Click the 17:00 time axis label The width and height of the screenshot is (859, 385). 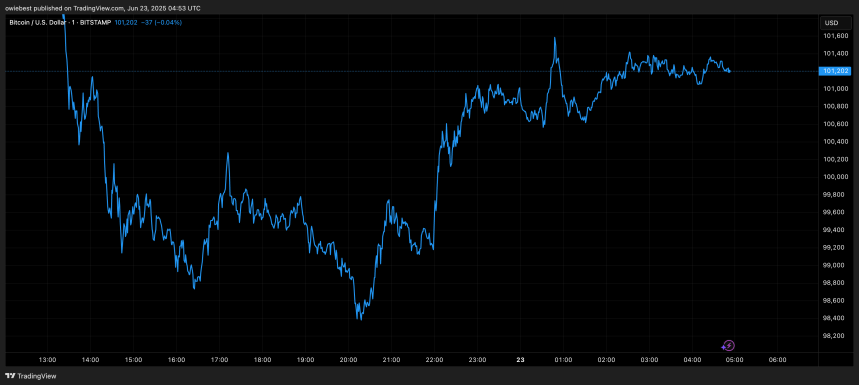pos(219,360)
